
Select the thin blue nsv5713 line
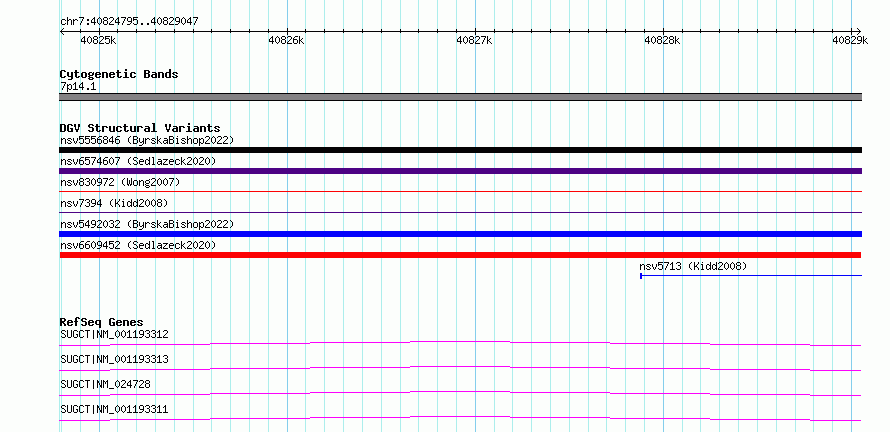(x=751, y=276)
